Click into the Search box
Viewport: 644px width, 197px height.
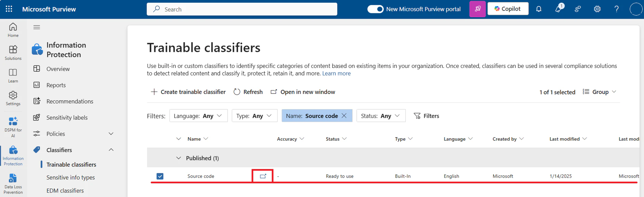(242, 9)
